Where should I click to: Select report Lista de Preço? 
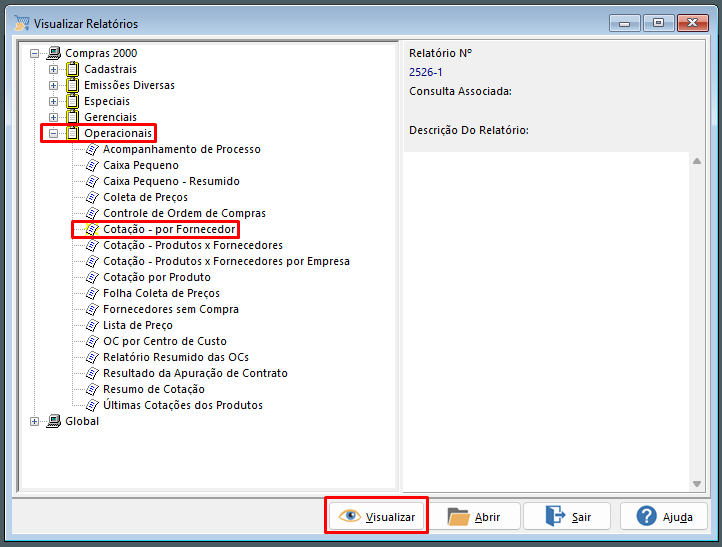point(138,326)
